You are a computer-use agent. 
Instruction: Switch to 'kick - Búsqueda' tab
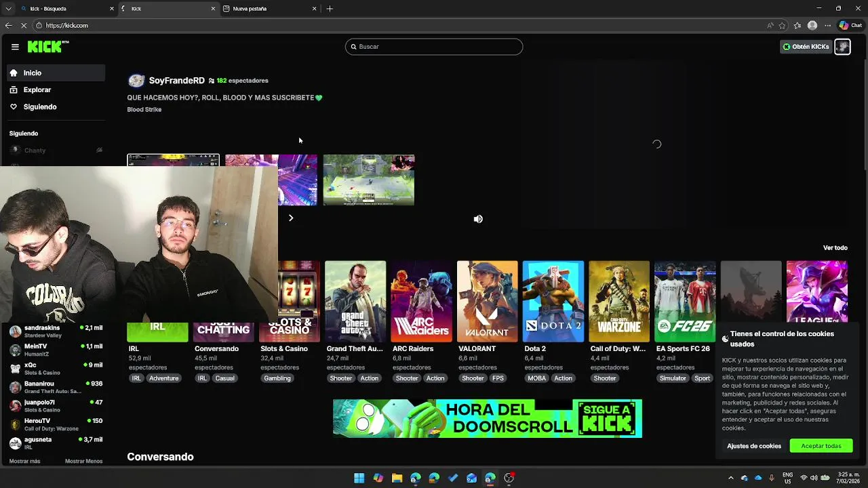[66, 9]
